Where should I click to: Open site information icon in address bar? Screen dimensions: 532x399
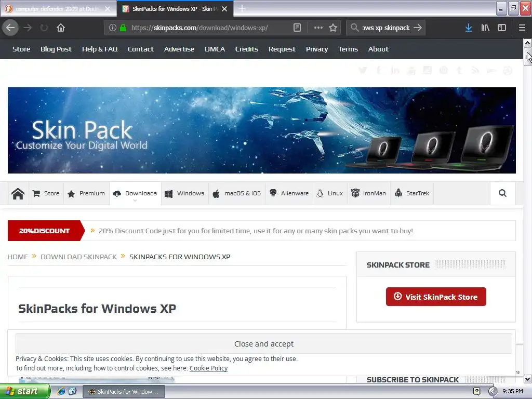click(x=113, y=28)
